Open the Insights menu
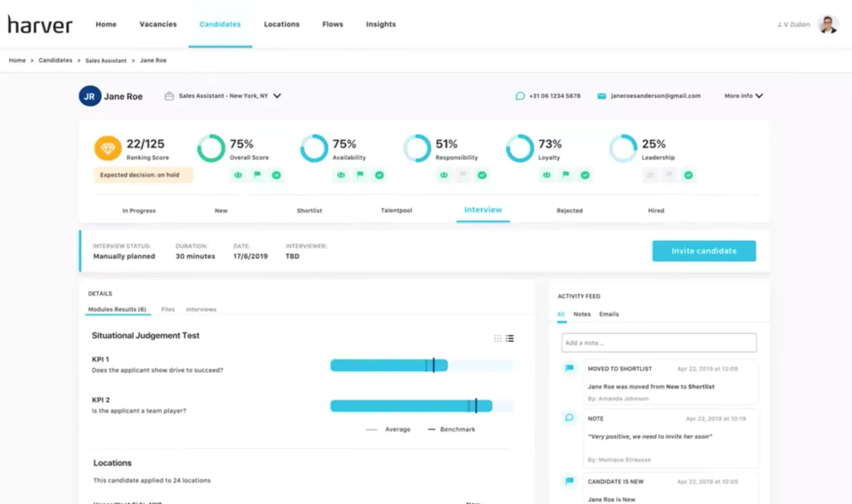Image resolution: width=852 pixels, height=504 pixels. click(x=381, y=24)
